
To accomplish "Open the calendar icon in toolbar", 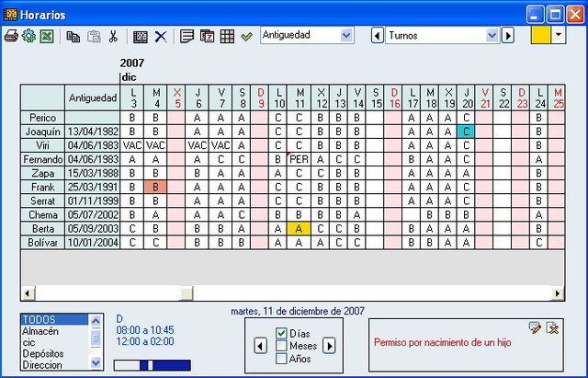I will point(207,37).
